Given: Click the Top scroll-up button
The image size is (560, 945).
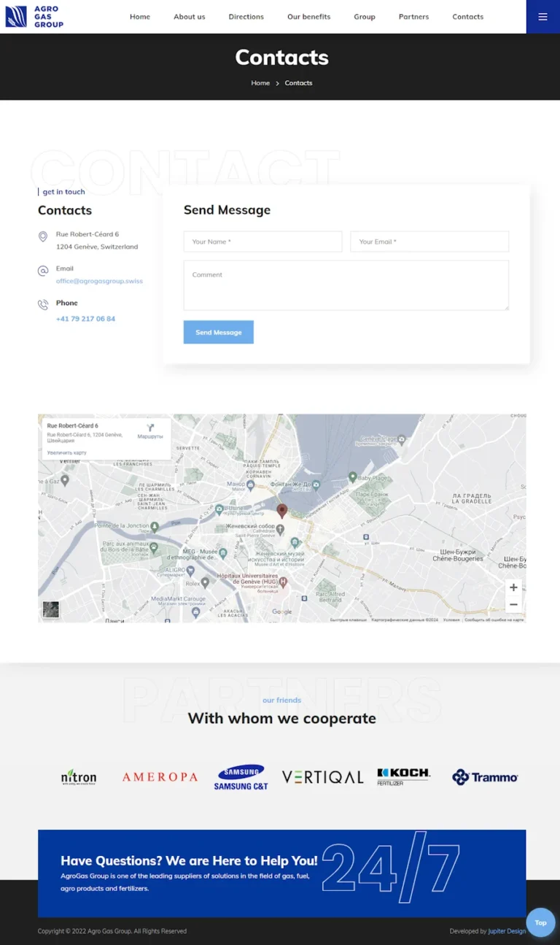Looking at the screenshot, I should 540,922.
